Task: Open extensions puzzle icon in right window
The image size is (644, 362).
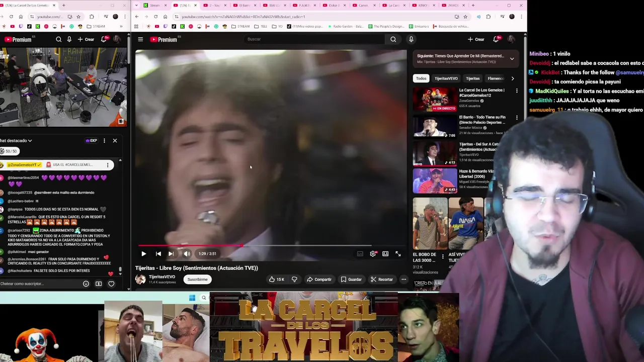Action: (x=488, y=17)
